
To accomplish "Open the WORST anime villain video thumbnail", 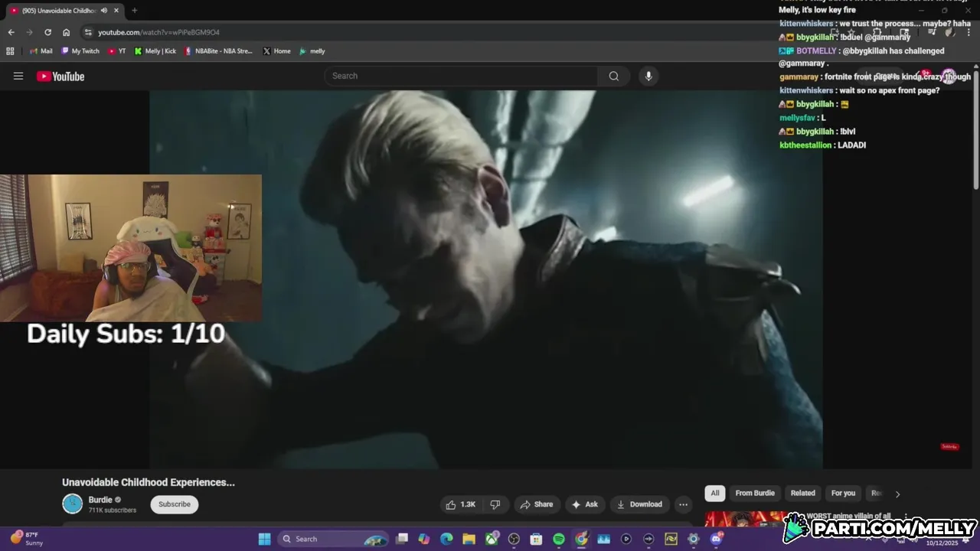I will [744, 519].
